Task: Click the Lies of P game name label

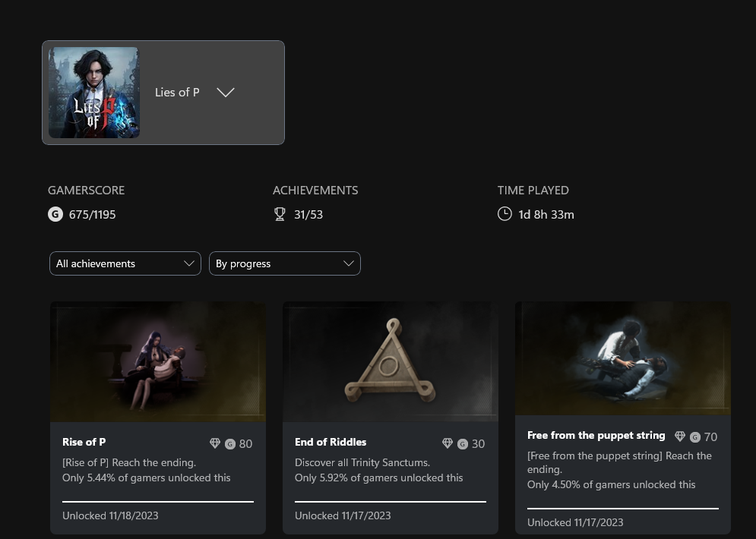Action: tap(177, 93)
